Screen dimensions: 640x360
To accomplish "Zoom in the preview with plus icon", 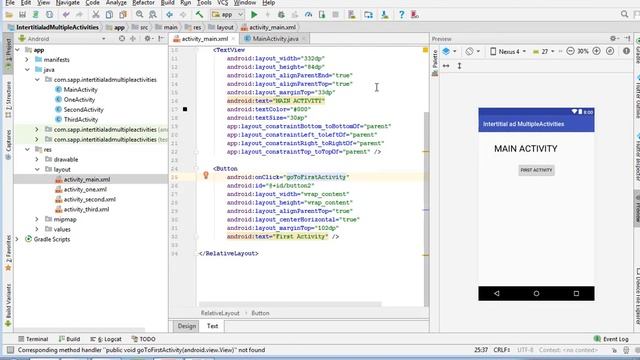I will 596,51.
